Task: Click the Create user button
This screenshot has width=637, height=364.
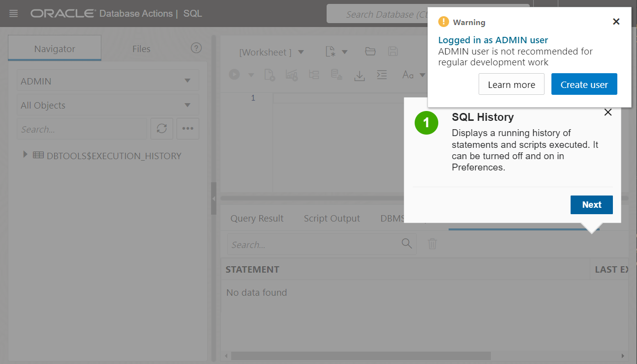Action: coord(584,84)
